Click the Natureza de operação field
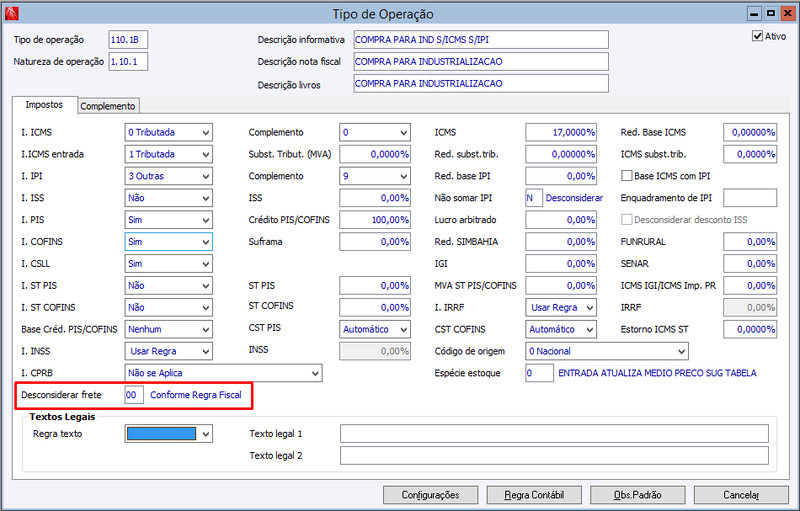800x511 pixels. tap(128, 62)
